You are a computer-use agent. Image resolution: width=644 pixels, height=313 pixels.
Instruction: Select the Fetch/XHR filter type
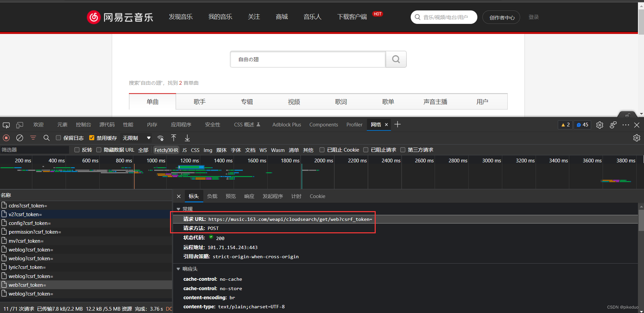click(166, 150)
